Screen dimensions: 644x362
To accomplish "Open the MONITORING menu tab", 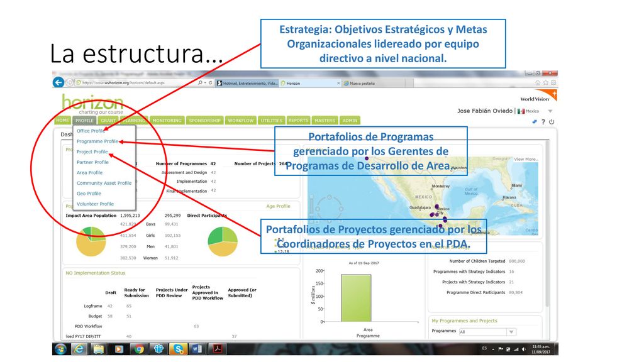I will (167, 121).
